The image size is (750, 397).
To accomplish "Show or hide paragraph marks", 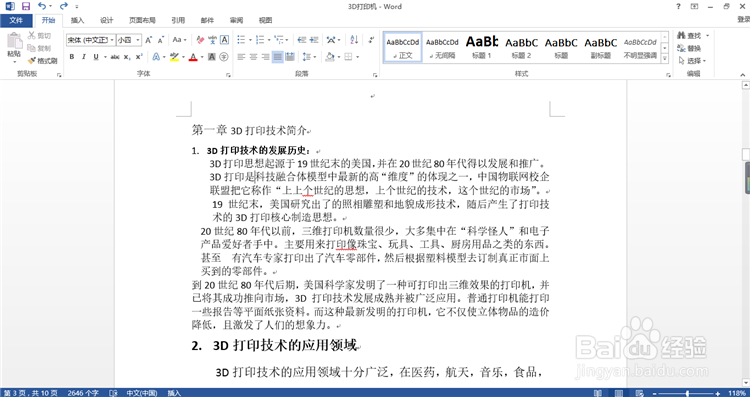I will point(371,40).
